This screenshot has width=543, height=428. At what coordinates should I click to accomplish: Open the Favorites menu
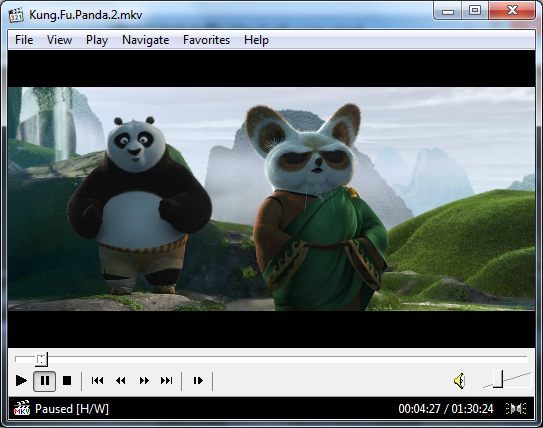point(206,40)
